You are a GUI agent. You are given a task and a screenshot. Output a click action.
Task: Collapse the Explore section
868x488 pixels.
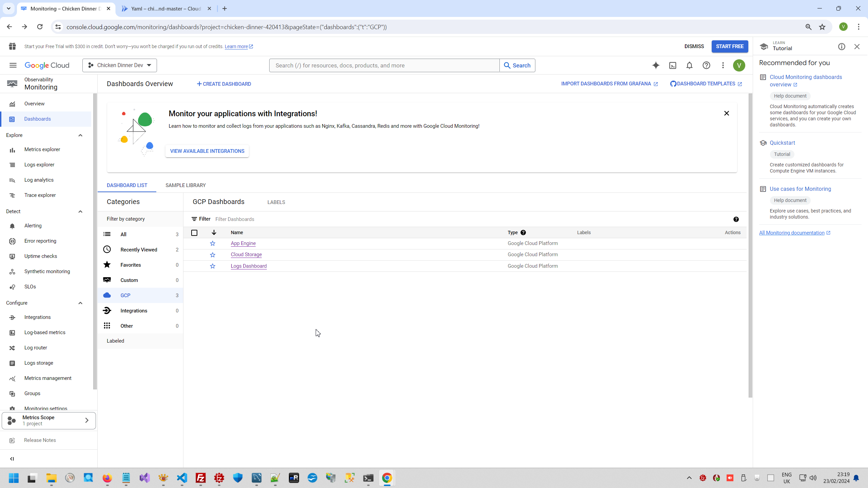[80, 135]
